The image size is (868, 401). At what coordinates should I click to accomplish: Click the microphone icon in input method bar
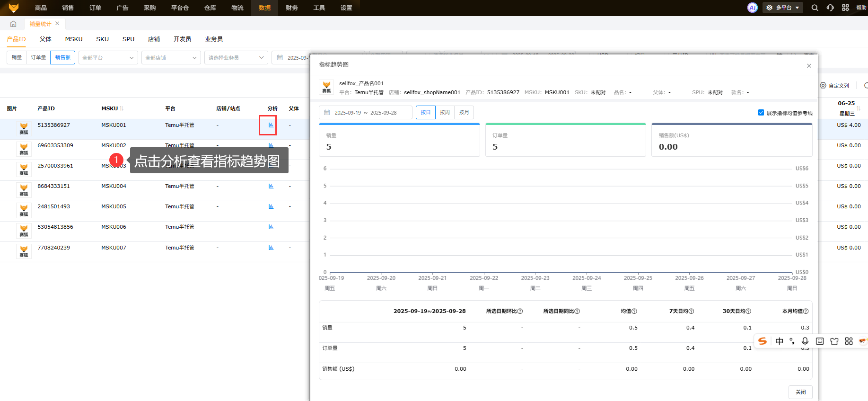(805, 341)
